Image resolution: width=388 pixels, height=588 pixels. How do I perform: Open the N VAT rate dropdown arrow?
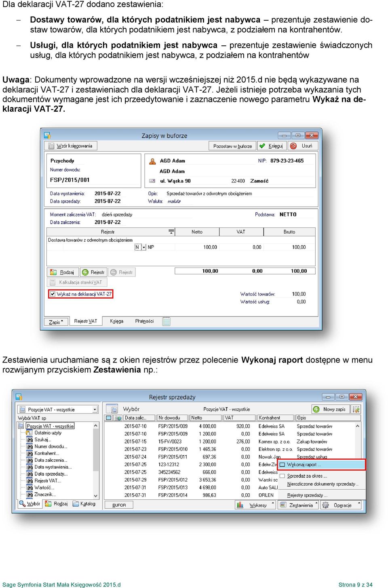pos(143,247)
